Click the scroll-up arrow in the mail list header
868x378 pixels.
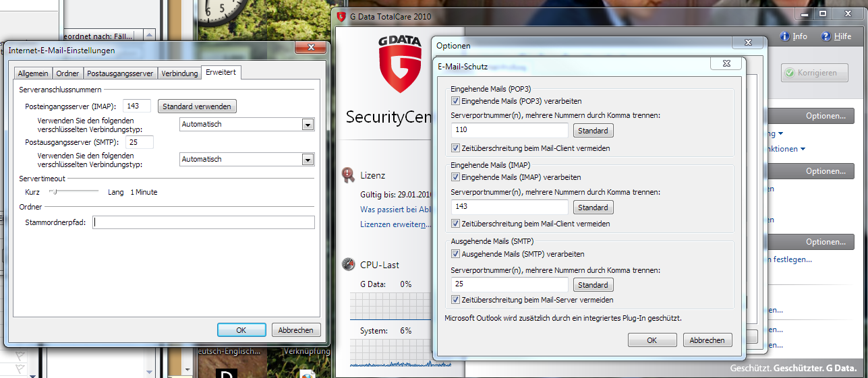149,36
